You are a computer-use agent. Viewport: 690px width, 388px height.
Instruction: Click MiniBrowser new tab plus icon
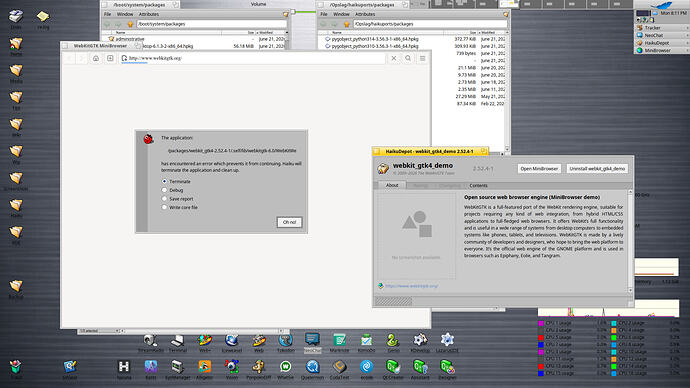[x=110, y=58]
